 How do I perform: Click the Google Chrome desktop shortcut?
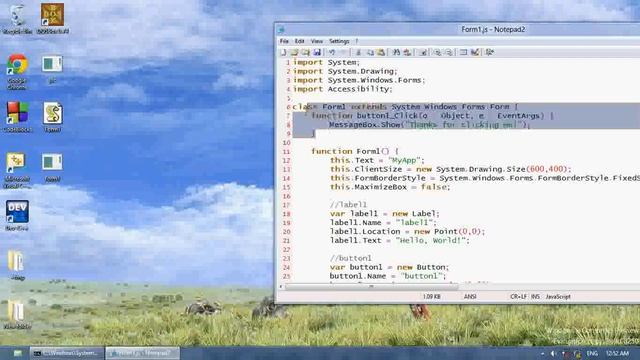tap(17, 72)
